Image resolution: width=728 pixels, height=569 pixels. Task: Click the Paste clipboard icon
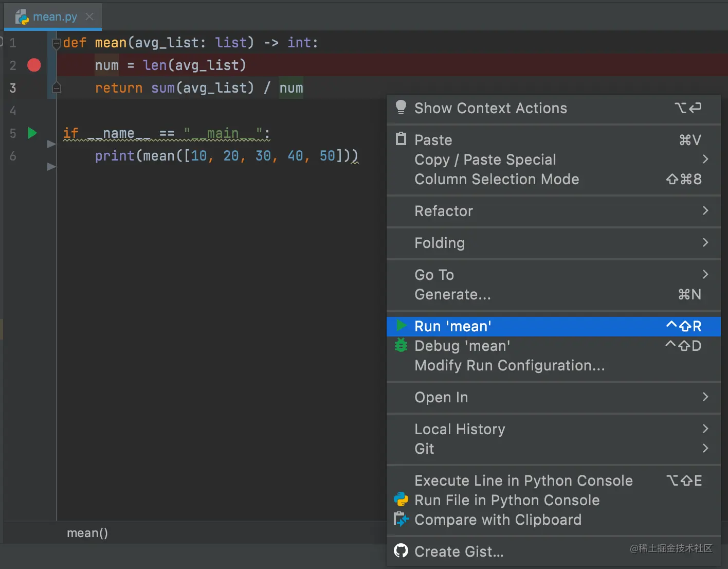(x=401, y=139)
